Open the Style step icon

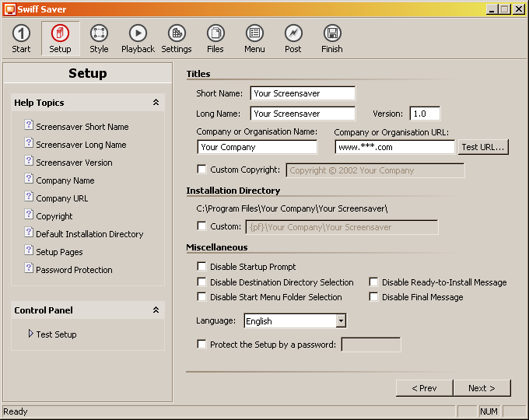click(x=99, y=33)
